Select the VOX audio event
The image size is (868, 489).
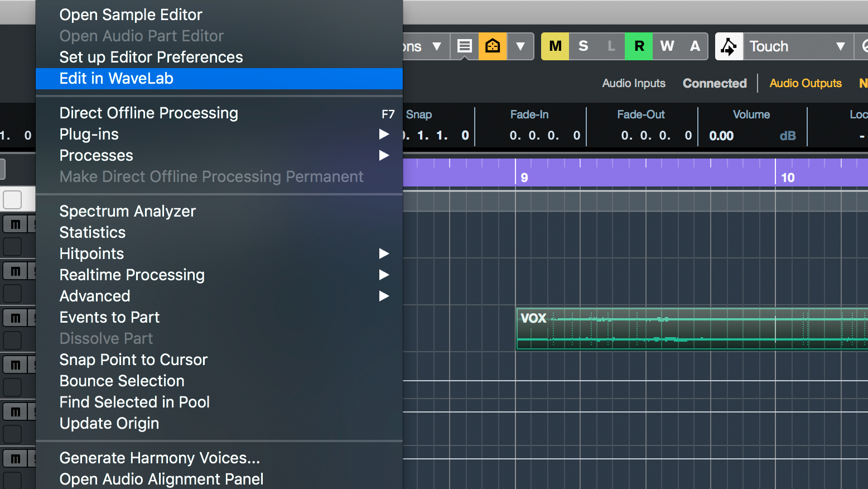tap(669, 329)
